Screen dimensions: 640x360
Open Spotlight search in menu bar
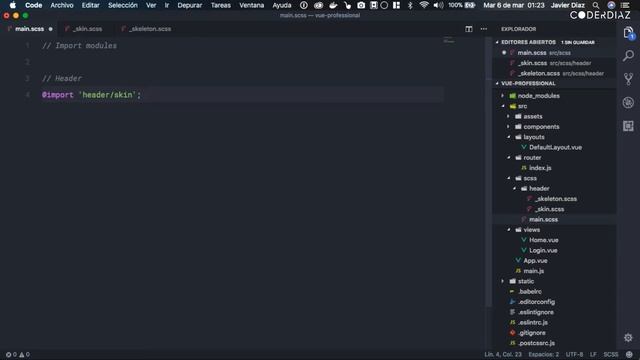coord(596,5)
